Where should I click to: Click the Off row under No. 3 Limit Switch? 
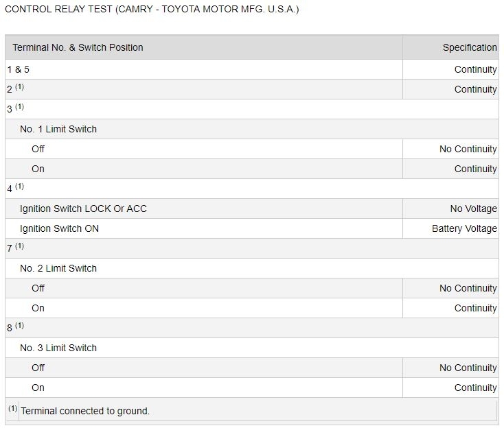(38, 368)
